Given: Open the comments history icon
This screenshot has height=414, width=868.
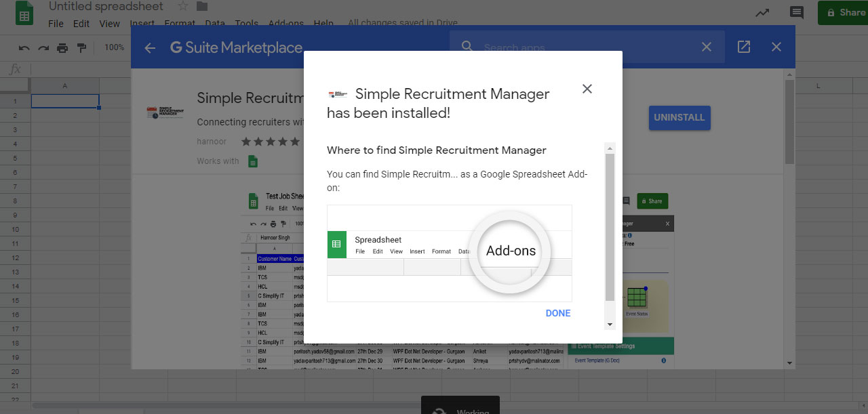Looking at the screenshot, I should pos(797,12).
